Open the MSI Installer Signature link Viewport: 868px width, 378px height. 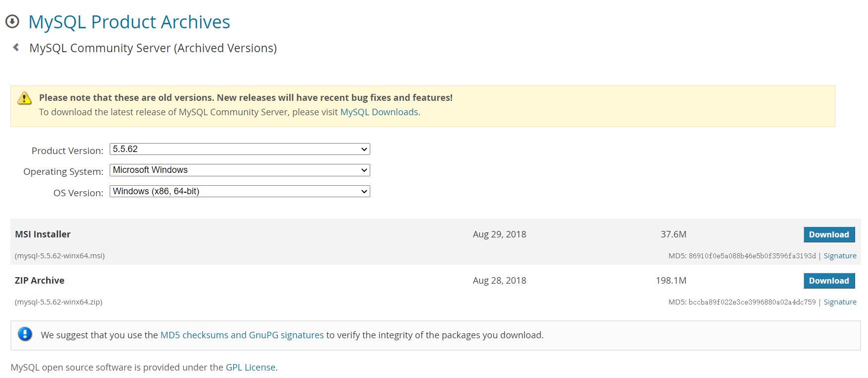click(840, 256)
